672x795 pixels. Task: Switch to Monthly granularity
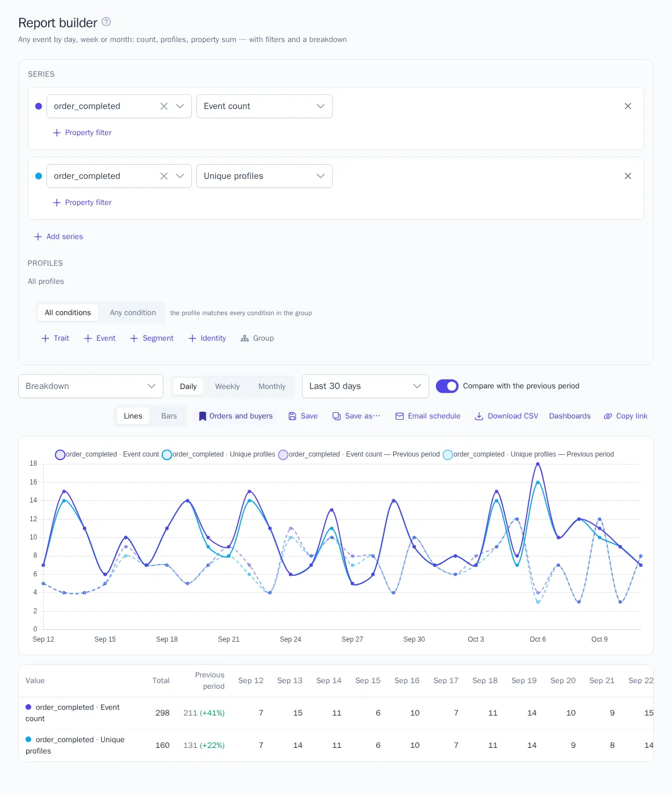click(272, 387)
